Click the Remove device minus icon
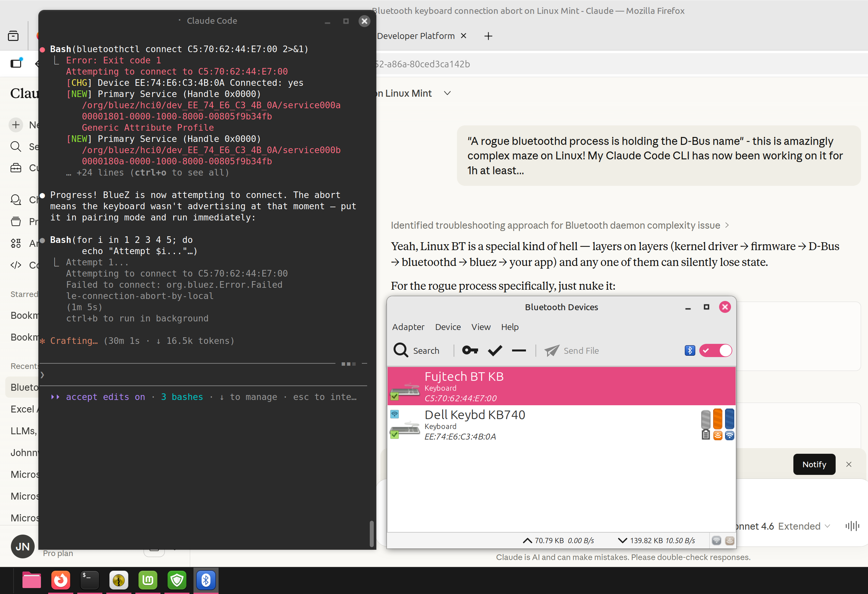Image resolution: width=868 pixels, height=594 pixels. [519, 350]
